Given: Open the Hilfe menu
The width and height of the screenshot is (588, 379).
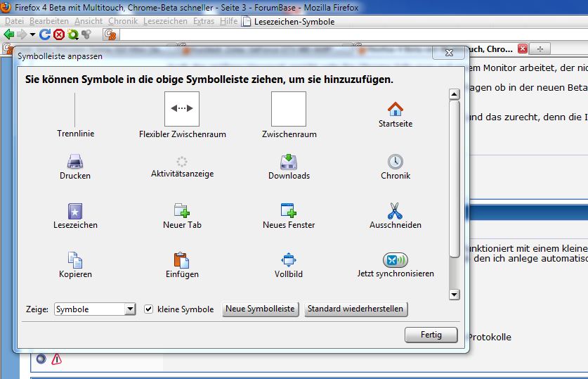Looking at the screenshot, I should pyautogui.click(x=228, y=21).
